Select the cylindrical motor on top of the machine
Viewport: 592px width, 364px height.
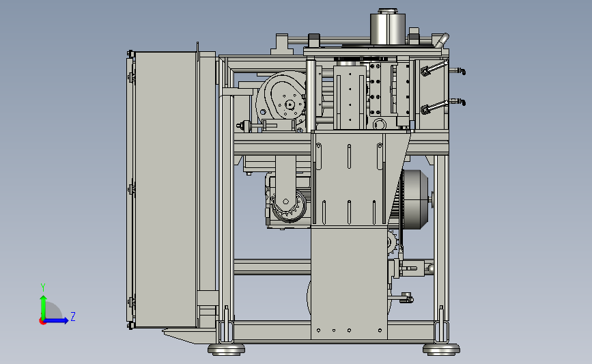pyautogui.click(x=388, y=29)
